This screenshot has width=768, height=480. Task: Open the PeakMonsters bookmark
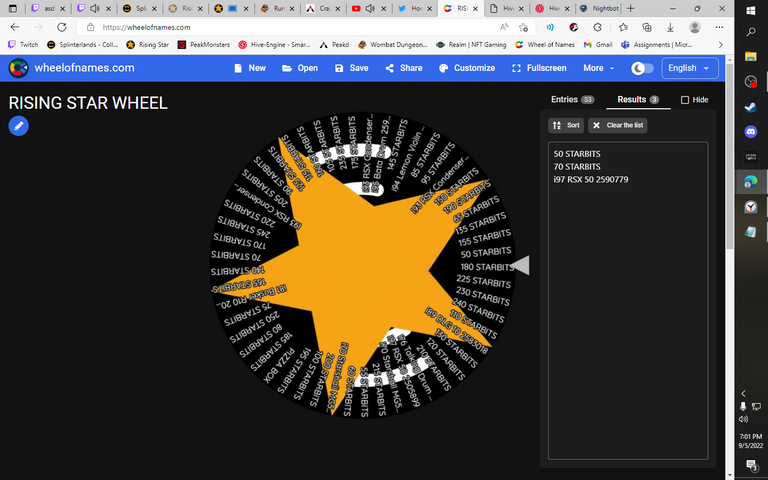click(203, 45)
